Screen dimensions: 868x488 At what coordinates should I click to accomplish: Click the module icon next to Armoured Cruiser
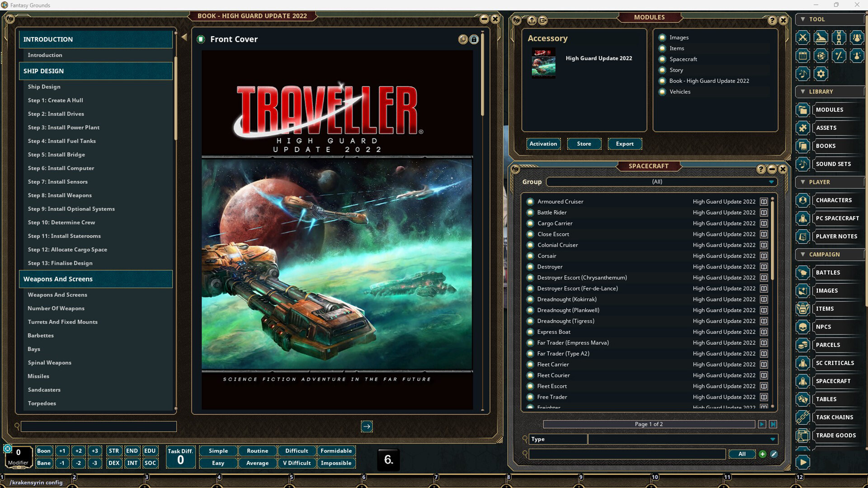764,202
